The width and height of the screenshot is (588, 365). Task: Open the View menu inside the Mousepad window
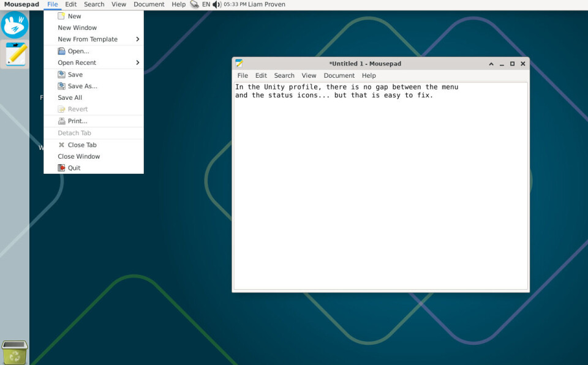309,75
